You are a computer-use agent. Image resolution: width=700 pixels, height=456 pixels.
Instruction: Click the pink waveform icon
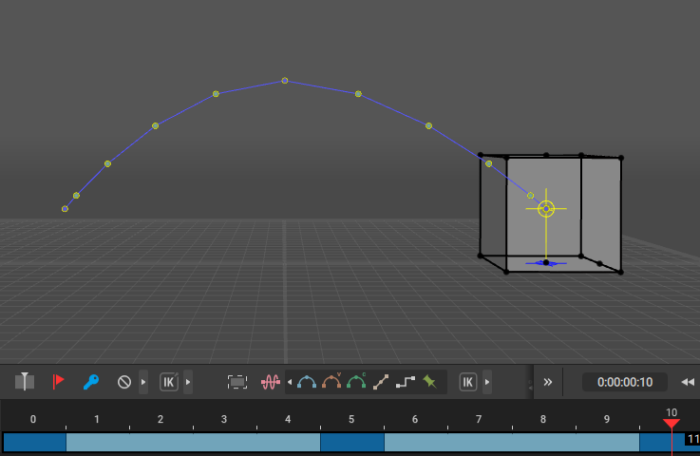pos(270,381)
